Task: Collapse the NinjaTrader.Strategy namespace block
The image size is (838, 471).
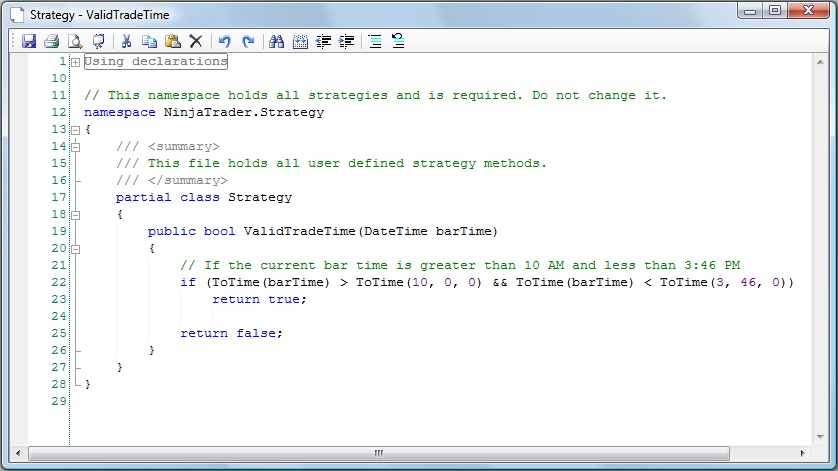Action: 75,130
